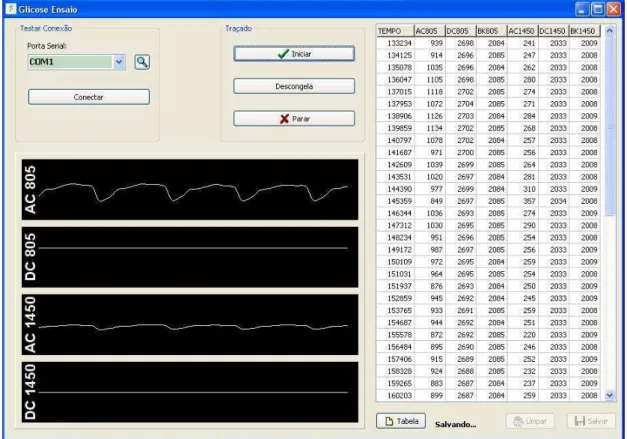Select AC1450 value 357 in row 145359

522,201
